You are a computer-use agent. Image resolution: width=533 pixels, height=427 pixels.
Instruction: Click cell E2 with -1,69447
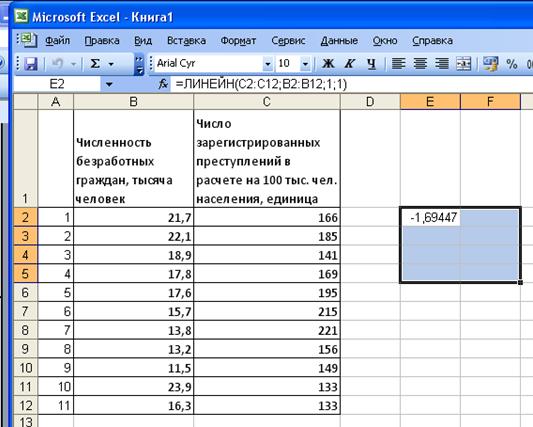tap(430, 217)
